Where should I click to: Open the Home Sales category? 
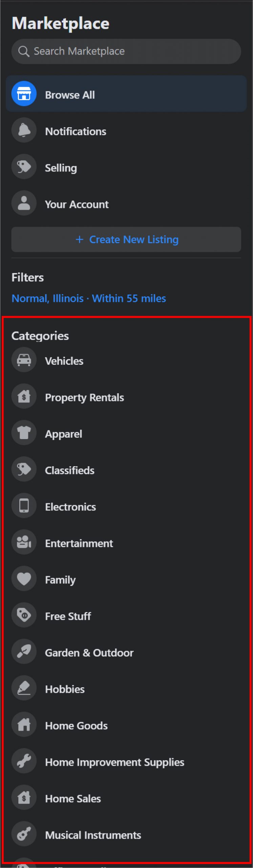point(73,797)
